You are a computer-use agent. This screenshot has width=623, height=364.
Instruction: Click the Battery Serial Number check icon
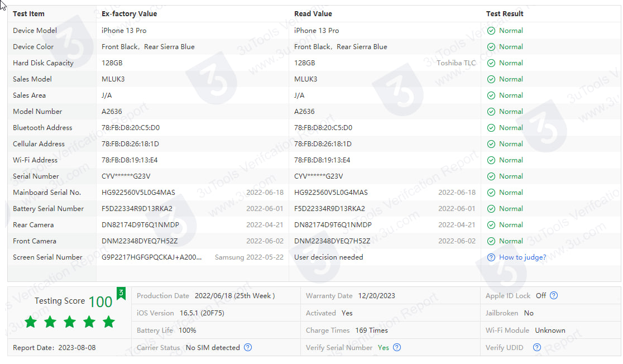[491, 209]
